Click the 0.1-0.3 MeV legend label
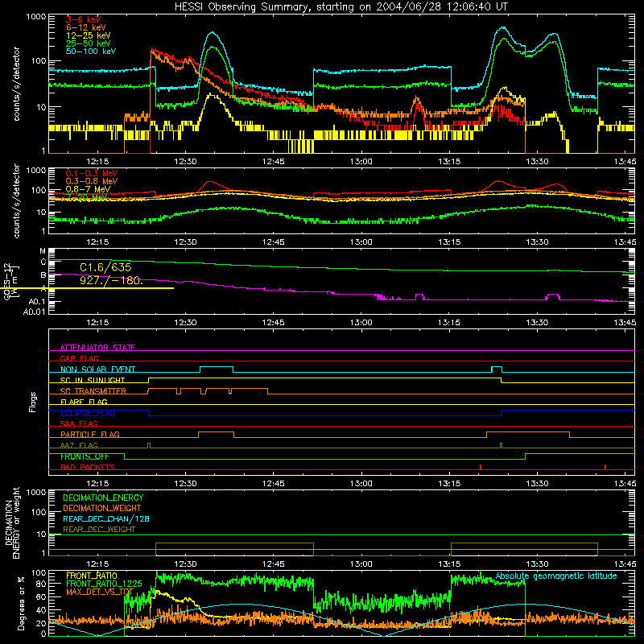The width and height of the screenshot is (644, 644). coord(92,173)
